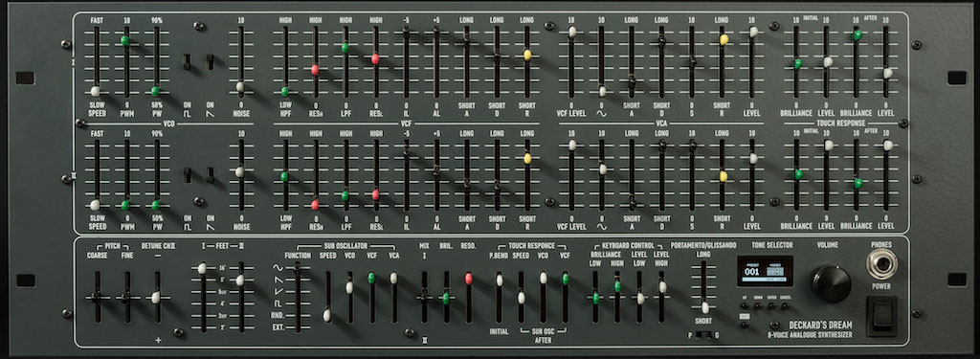The width and height of the screenshot is (980, 359).
Task: Click channel I HPF slider cap
Action: pyautogui.click(x=285, y=91)
